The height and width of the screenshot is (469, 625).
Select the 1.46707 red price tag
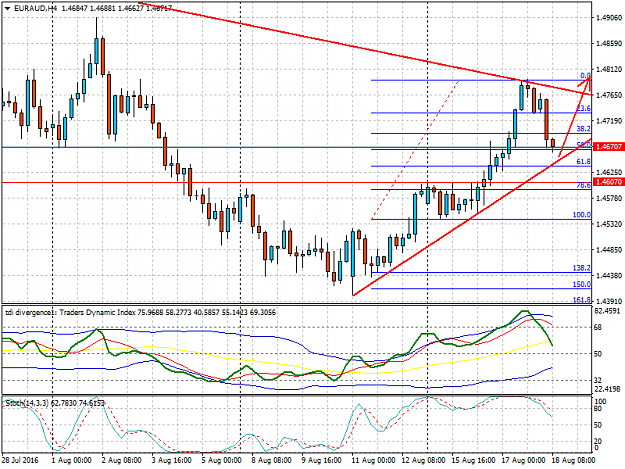pyautogui.click(x=608, y=147)
